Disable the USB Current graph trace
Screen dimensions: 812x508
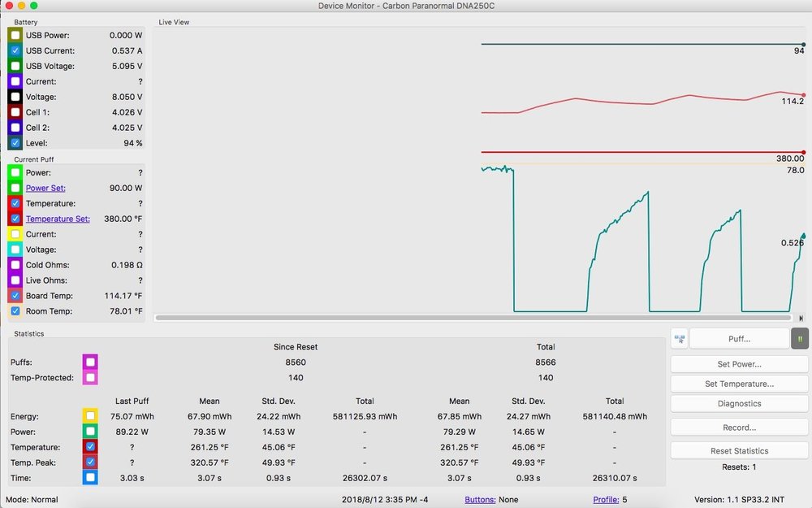pos(15,51)
